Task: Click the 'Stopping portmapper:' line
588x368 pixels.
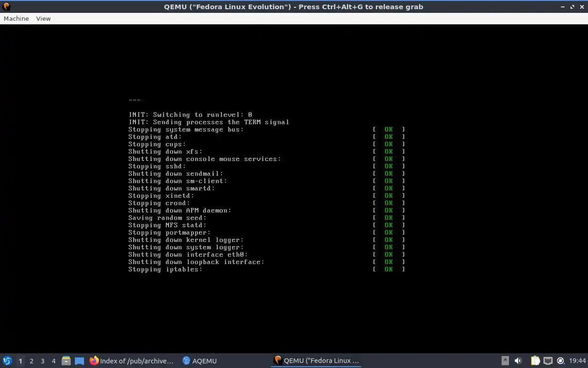Action: click(x=170, y=232)
